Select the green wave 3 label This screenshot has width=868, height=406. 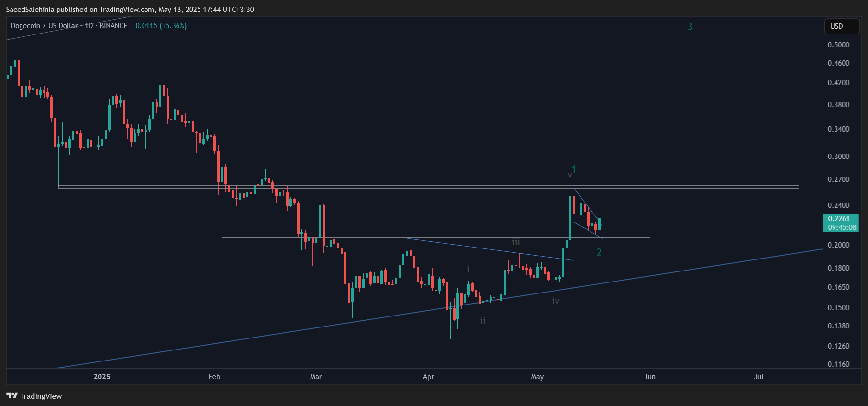tap(690, 27)
